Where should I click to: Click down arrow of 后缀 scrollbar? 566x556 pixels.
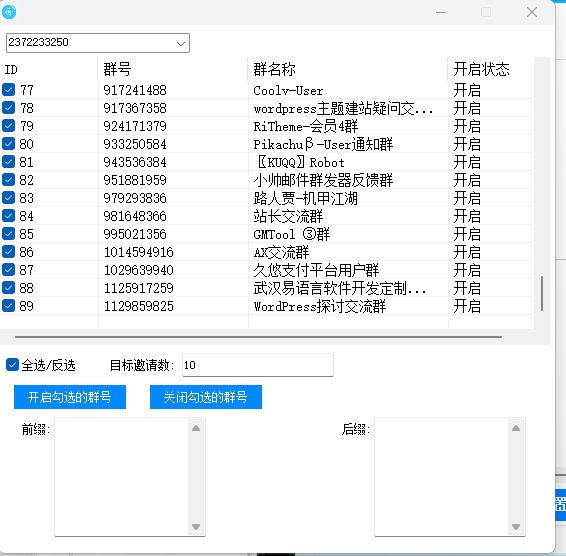pyautogui.click(x=516, y=527)
